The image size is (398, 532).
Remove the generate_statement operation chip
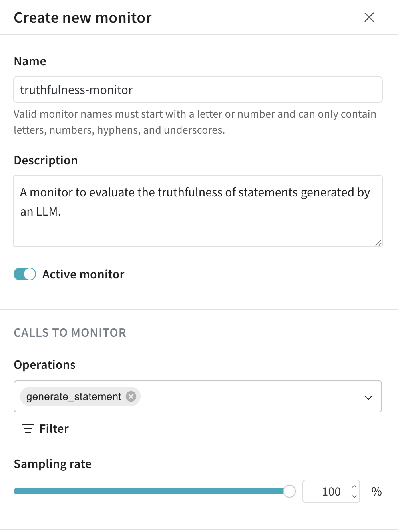point(131,396)
